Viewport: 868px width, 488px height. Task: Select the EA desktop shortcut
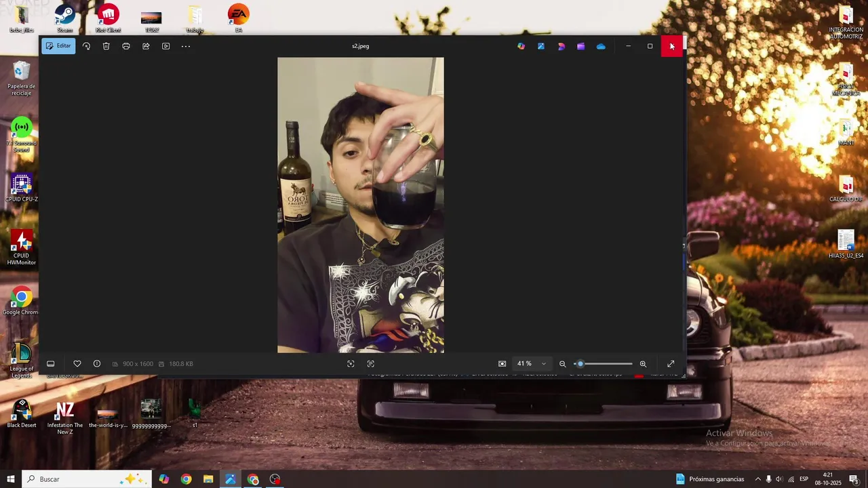coord(239,18)
